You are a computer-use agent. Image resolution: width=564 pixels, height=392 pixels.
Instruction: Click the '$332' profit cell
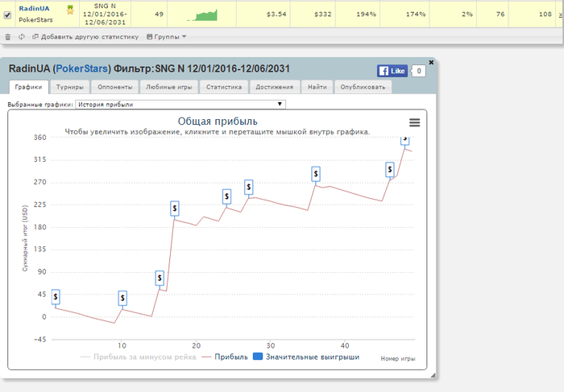[x=313, y=14]
